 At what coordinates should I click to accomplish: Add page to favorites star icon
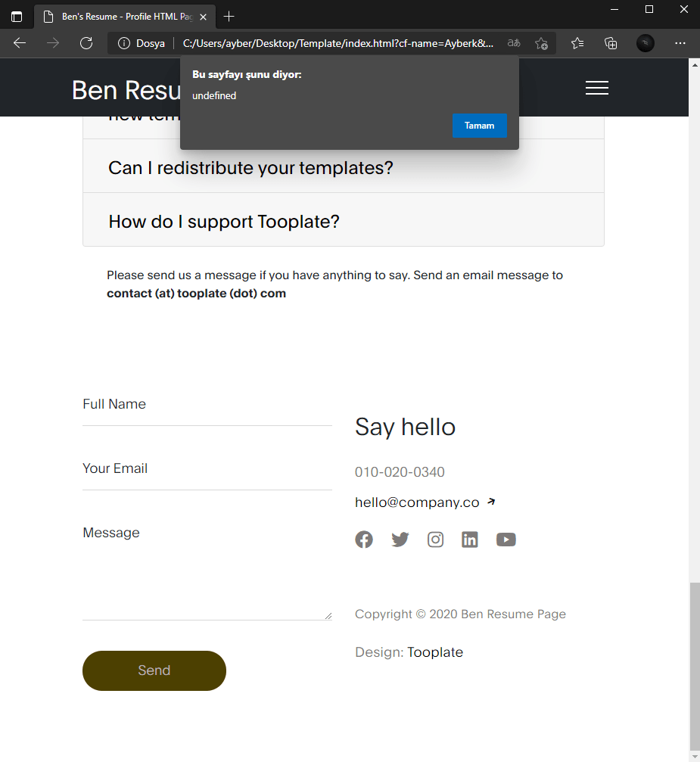point(541,43)
